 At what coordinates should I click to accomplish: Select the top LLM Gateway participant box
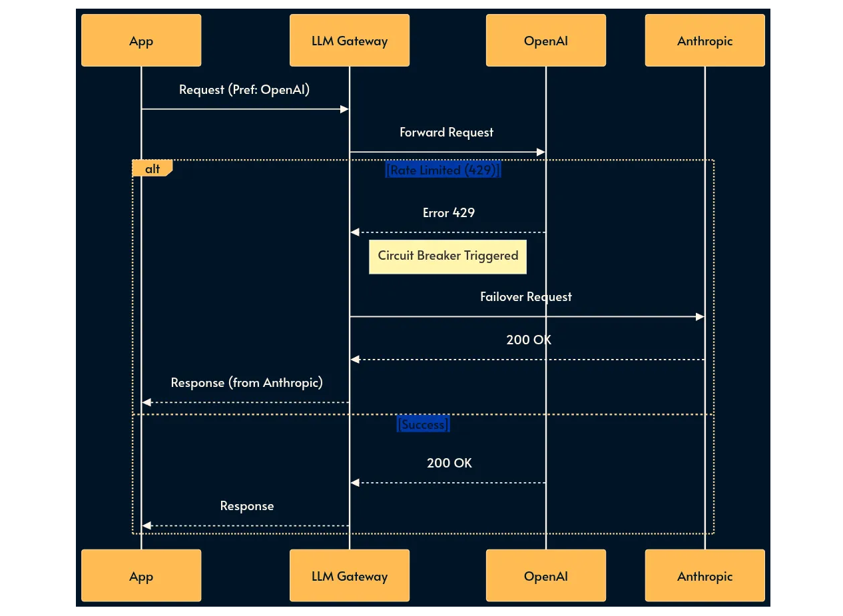click(x=350, y=41)
